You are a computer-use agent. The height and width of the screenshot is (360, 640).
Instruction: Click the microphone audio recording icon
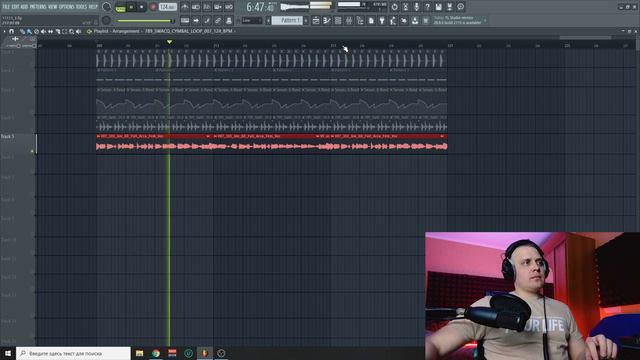click(416, 7)
